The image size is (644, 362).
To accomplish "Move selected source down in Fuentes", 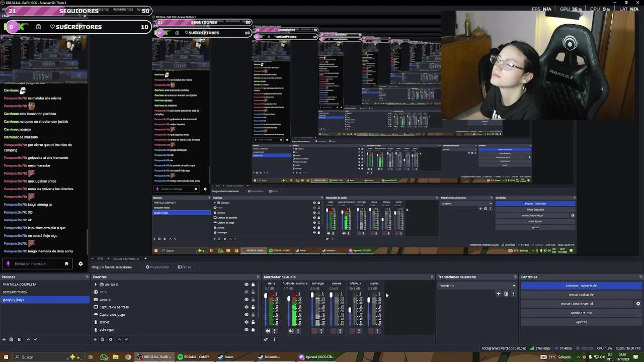I will pos(126,339).
